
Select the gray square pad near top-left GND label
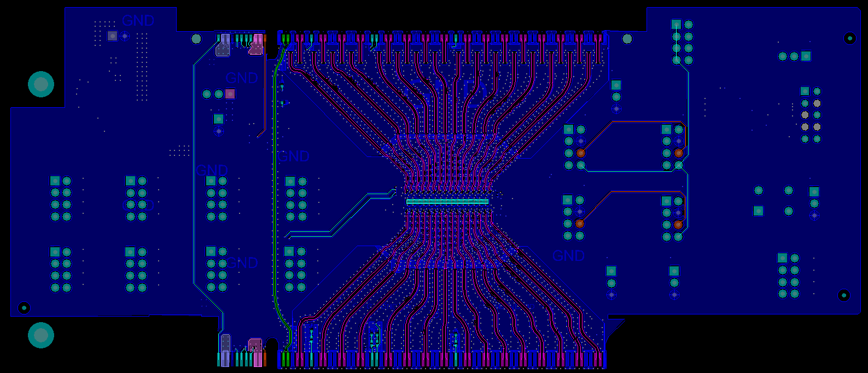112,36
